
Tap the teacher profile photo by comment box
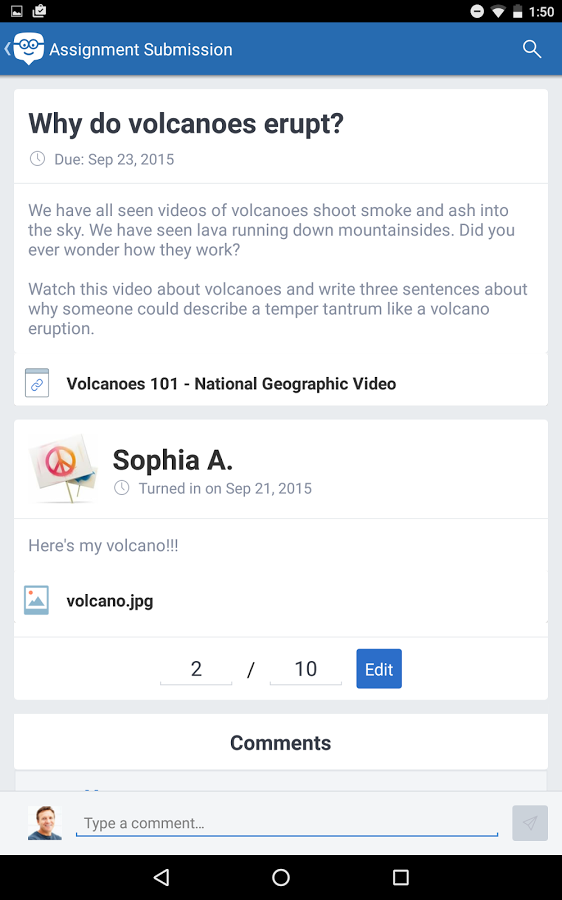coord(45,823)
